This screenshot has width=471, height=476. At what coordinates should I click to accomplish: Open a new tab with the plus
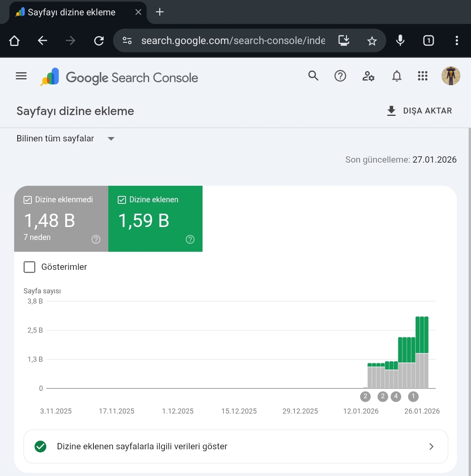[x=160, y=12]
